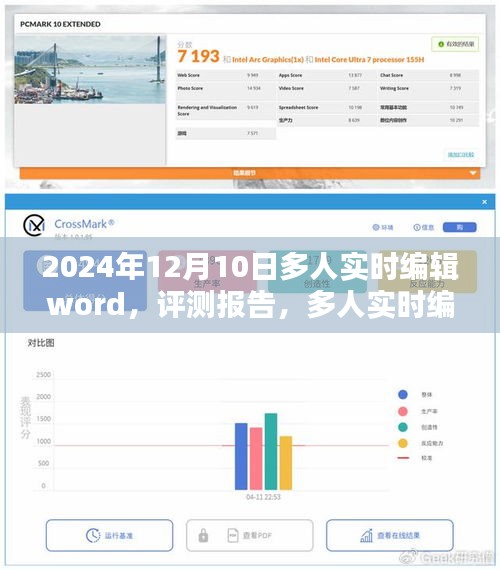Click the teal creativity bar in the chart
Viewport: 500px width, 570px height.
pyautogui.click(x=271, y=451)
